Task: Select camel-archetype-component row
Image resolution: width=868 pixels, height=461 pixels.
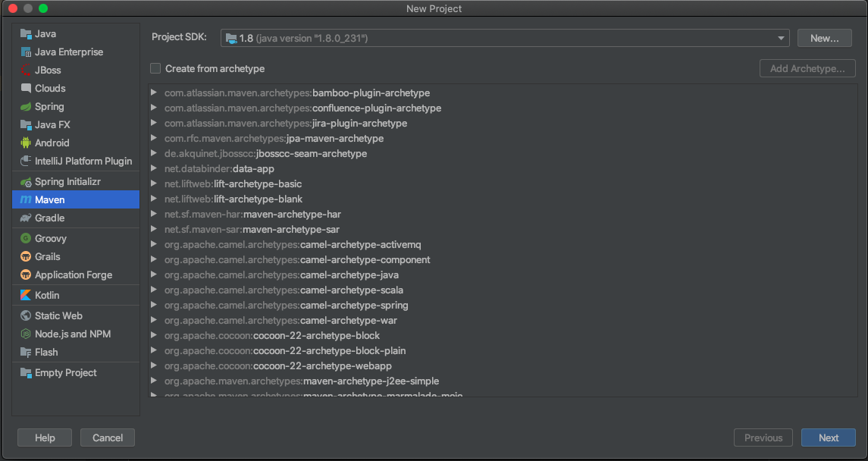Action: click(503, 259)
